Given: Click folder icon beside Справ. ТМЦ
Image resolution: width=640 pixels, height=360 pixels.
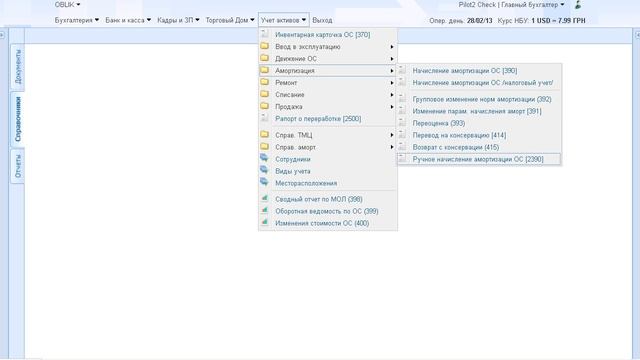Looking at the screenshot, I should coord(264,134).
